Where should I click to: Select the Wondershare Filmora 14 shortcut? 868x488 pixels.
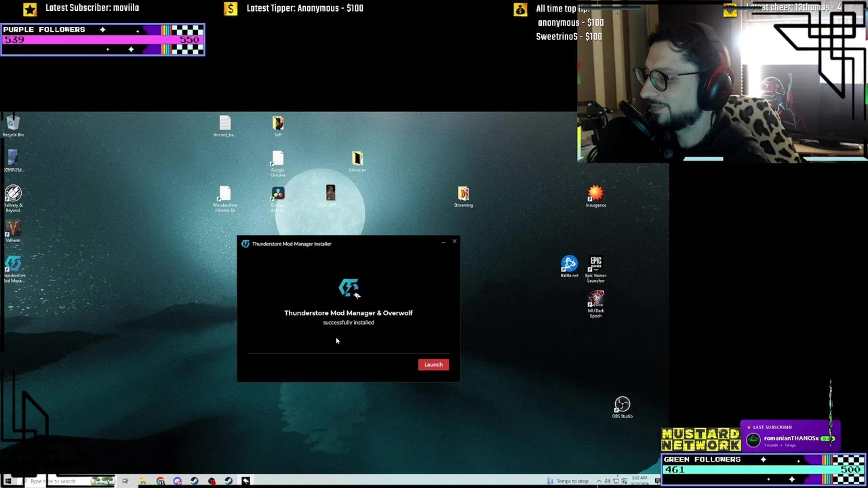pyautogui.click(x=225, y=200)
